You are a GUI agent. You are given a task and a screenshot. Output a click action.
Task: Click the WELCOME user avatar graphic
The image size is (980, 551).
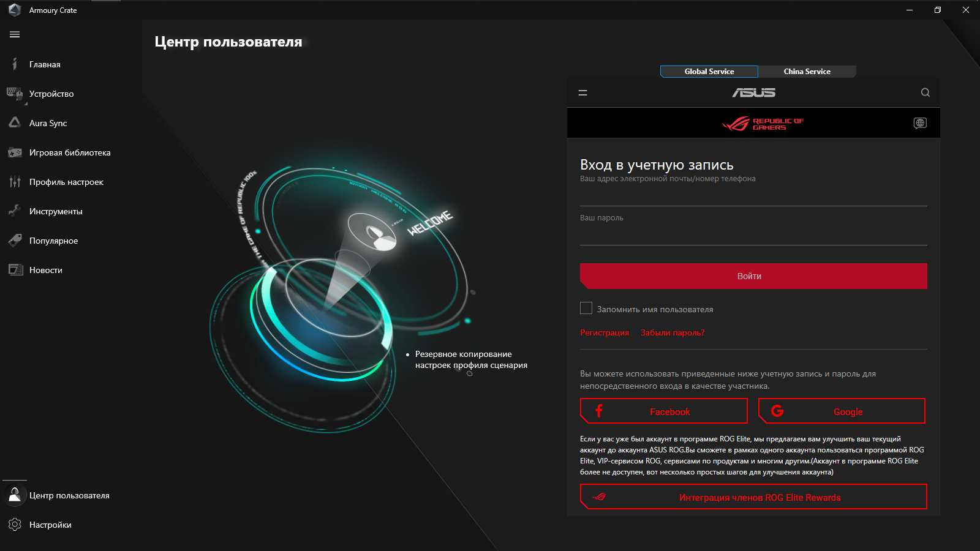point(372,231)
